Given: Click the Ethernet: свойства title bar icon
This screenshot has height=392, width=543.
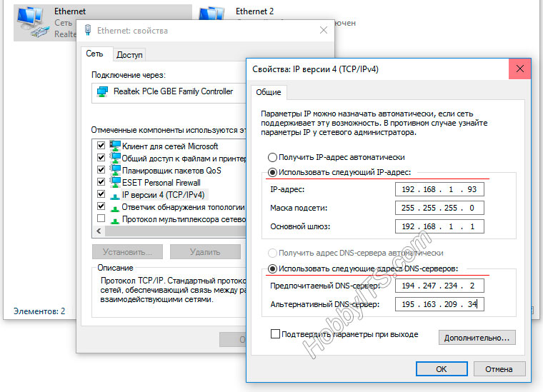Looking at the screenshot, I should click(88, 31).
